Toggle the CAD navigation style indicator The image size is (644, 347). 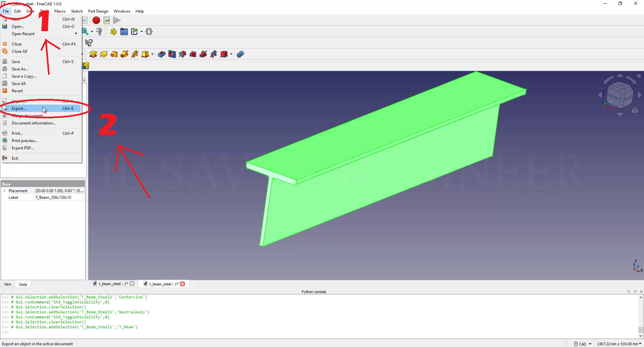point(582,344)
